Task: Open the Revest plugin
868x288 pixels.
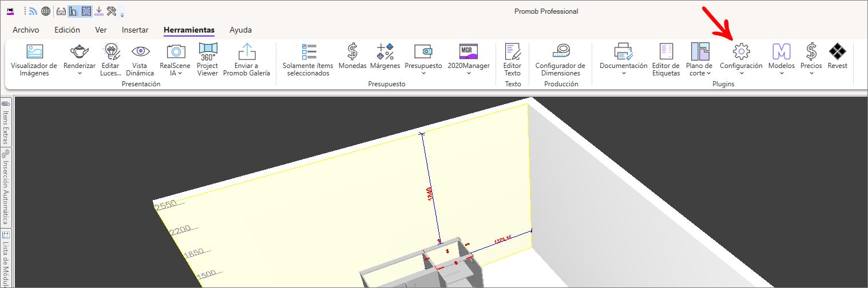Action: [837, 56]
